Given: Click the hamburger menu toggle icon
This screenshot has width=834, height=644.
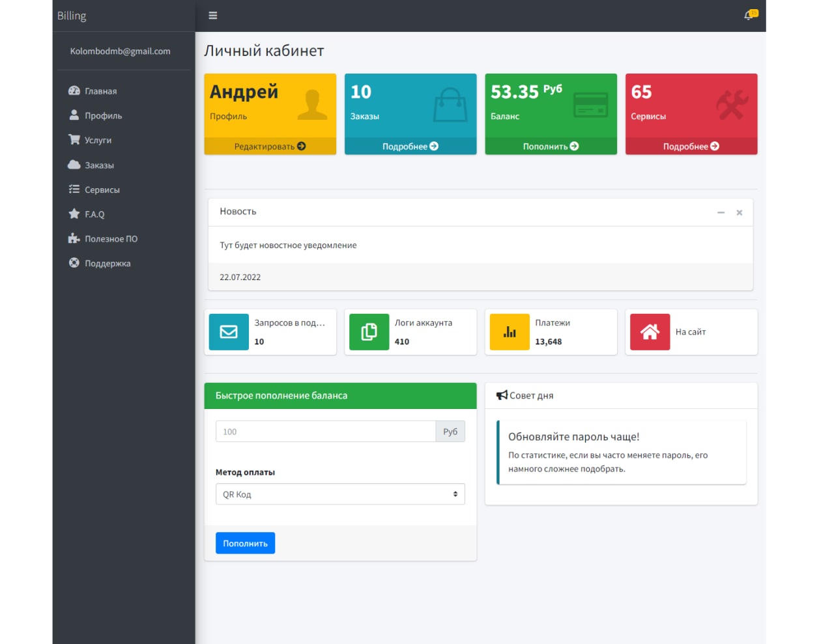Looking at the screenshot, I should (x=212, y=16).
